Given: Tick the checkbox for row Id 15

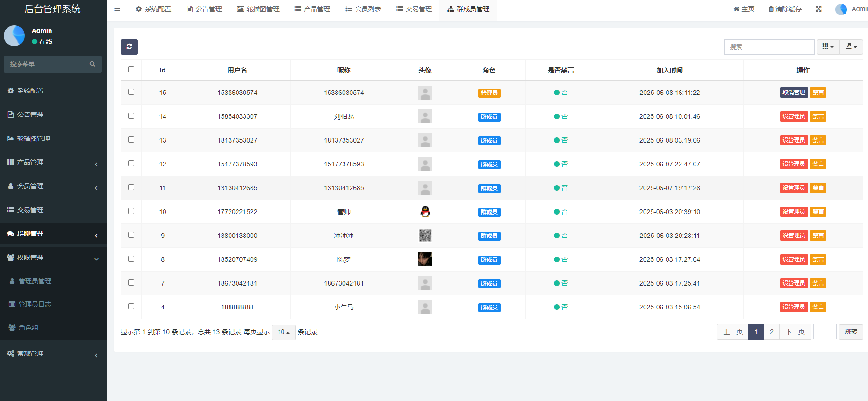Looking at the screenshot, I should click(131, 92).
